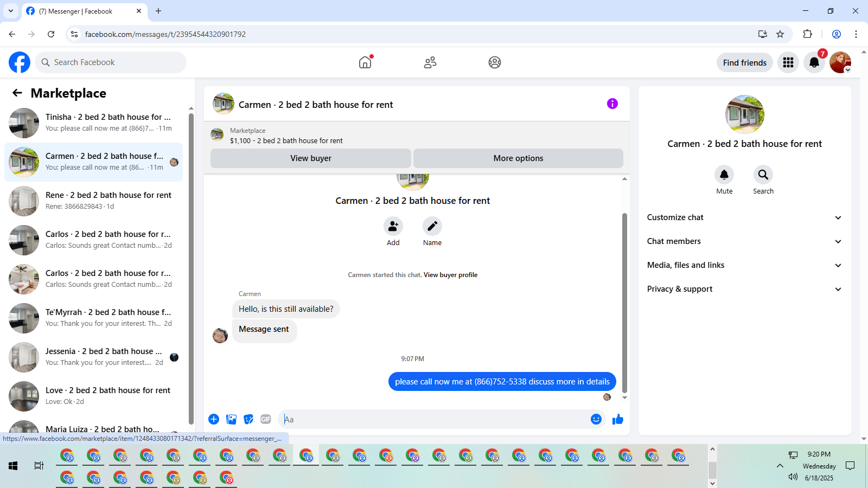Click the Name pencil icon in chat
The height and width of the screenshot is (488, 868).
point(432,226)
